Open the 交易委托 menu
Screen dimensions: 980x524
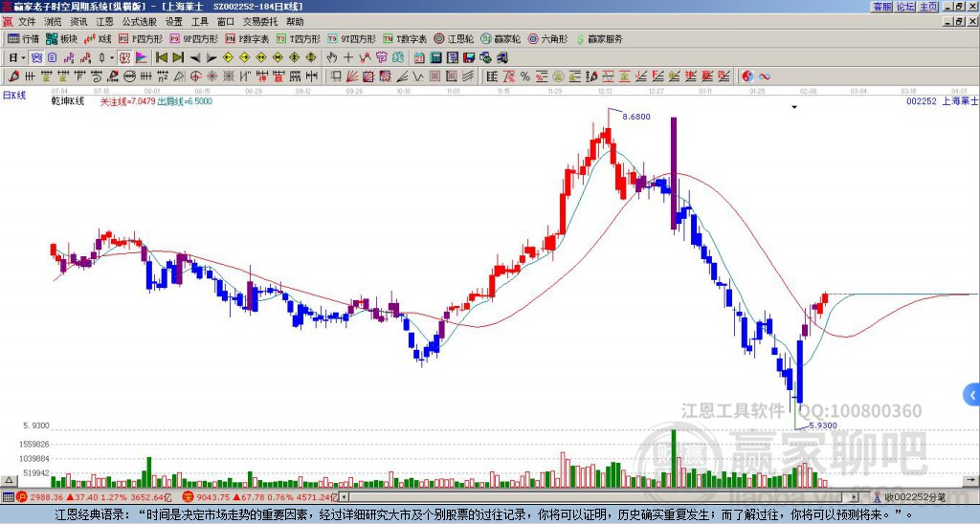pos(260,22)
